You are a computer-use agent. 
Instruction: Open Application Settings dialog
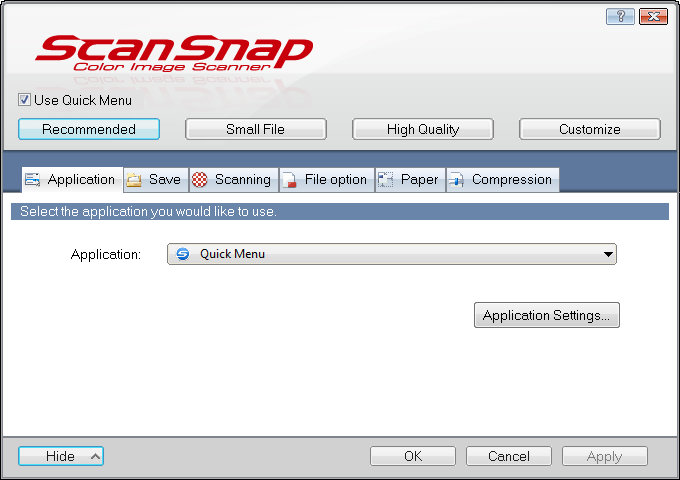point(547,315)
